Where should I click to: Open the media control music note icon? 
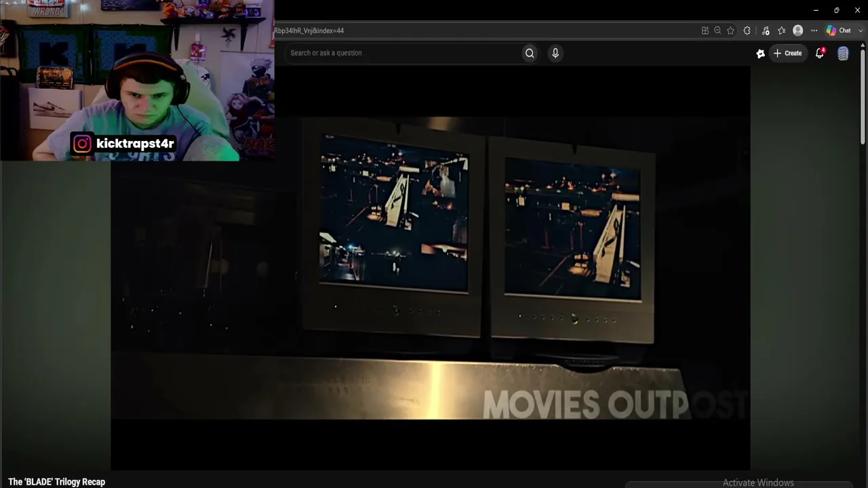[x=766, y=30]
